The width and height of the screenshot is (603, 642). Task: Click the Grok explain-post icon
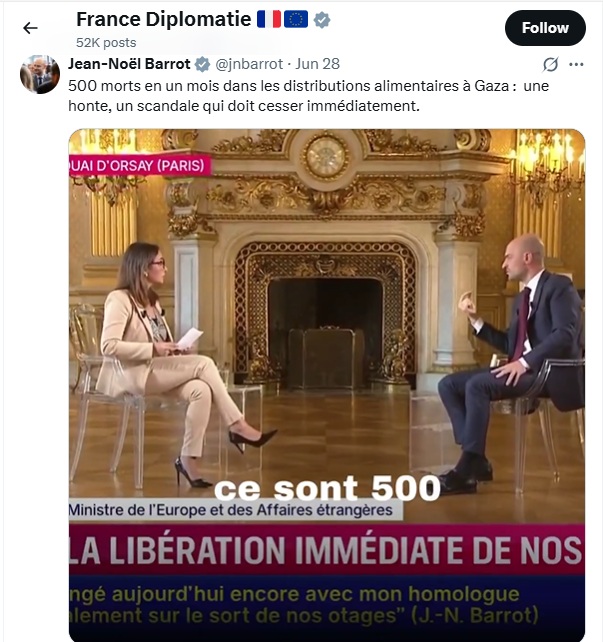550,64
